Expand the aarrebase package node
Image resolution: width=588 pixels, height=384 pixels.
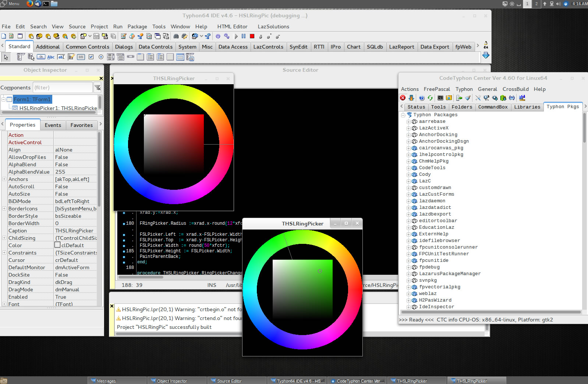(x=408, y=122)
